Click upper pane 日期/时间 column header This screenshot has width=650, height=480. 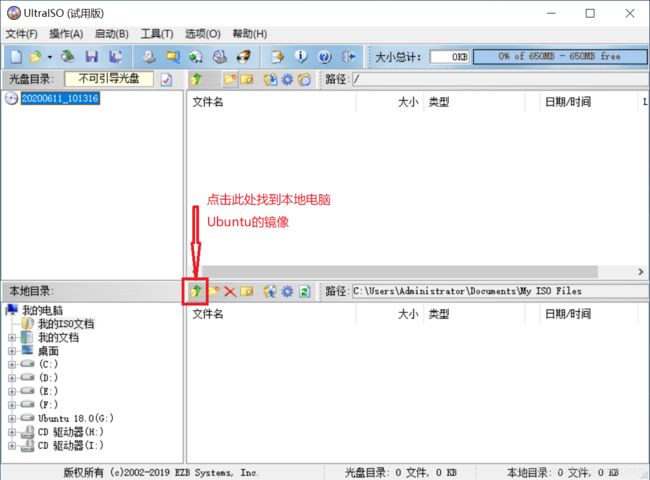click(589, 102)
